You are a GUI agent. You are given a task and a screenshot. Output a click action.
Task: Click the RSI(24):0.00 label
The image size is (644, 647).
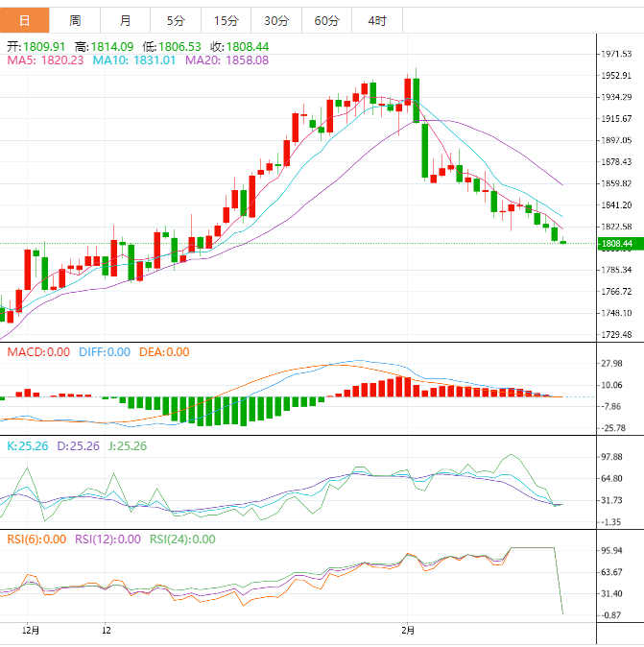click(182, 539)
